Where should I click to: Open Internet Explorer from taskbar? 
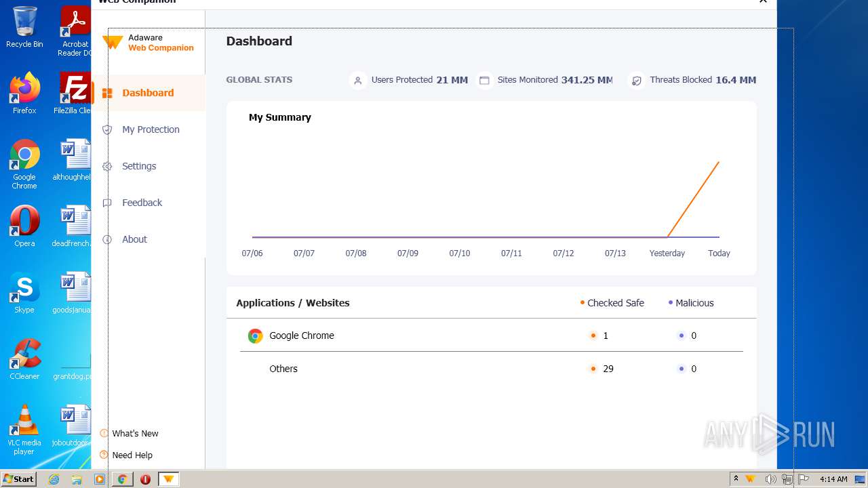(x=54, y=479)
